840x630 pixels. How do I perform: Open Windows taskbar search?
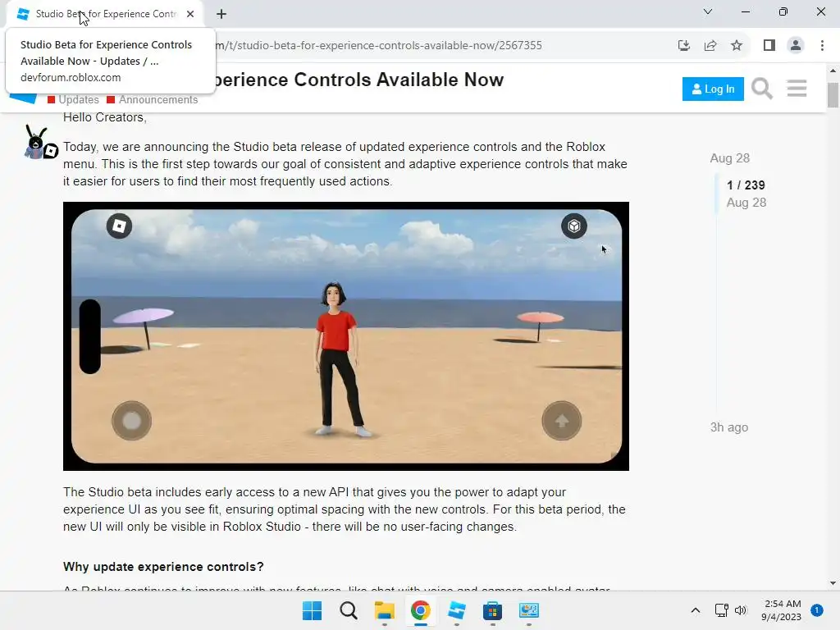point(348,610)
